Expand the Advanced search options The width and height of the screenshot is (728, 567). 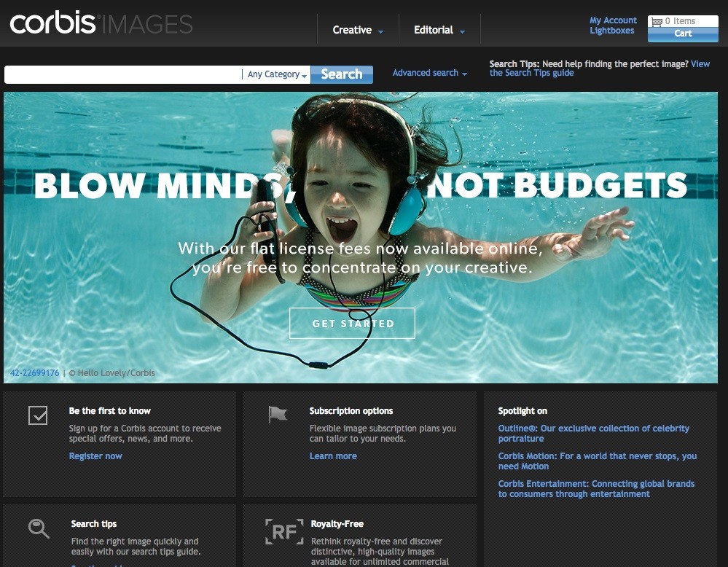[x=429, y=73]
